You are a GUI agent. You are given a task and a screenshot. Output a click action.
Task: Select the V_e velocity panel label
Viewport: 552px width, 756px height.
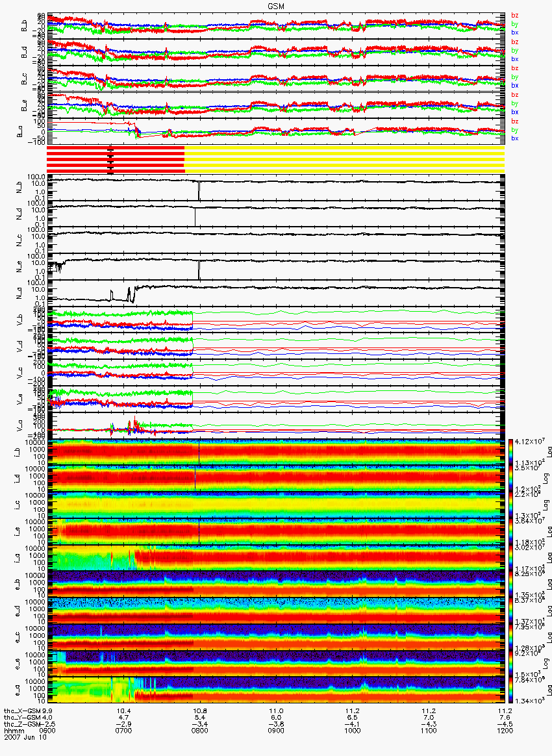pos(20,399)
